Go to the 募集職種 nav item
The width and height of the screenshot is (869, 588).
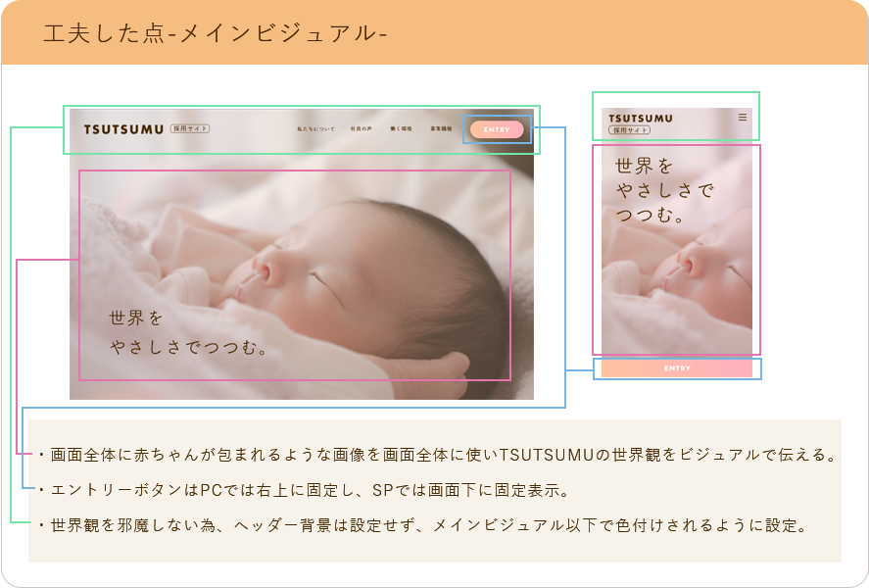coord(440,129)
